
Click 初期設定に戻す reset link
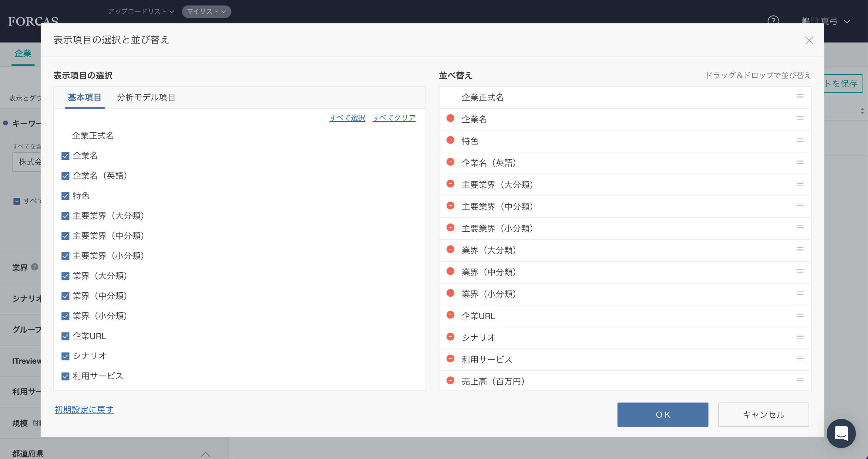tap(84, 410)
